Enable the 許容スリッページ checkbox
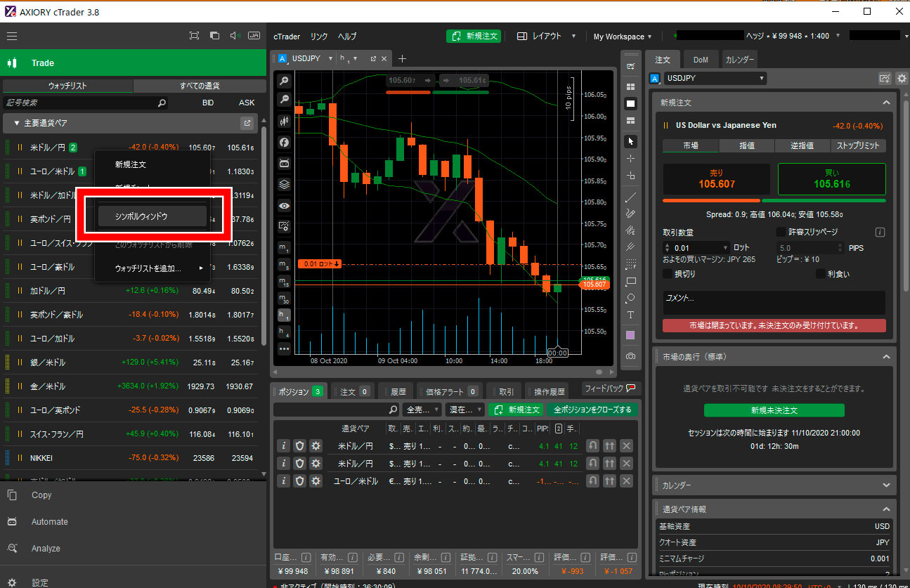This screenshot has height=588, width=910. pos(781,232)
